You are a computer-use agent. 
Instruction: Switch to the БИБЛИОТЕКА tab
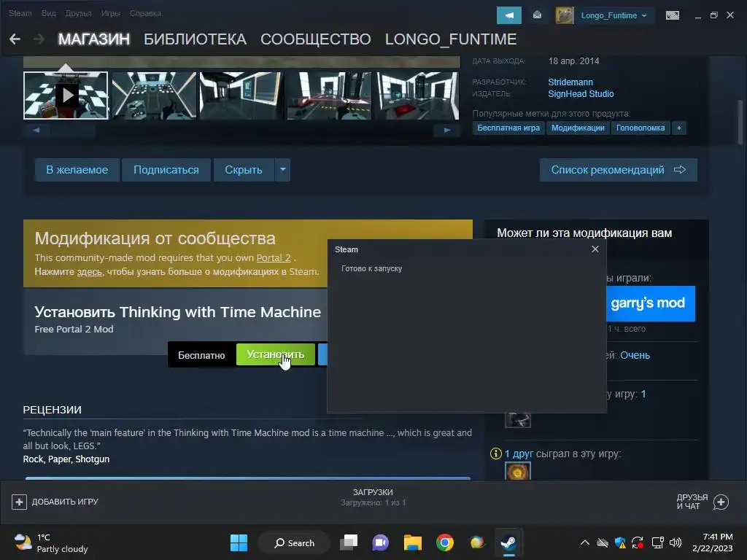[195, 39]
